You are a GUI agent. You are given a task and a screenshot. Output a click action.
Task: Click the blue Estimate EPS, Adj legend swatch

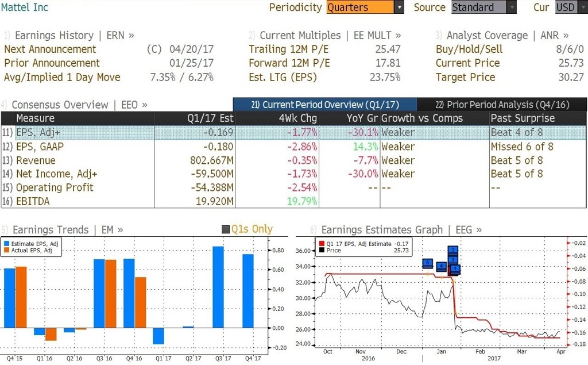[x=6, y=244]
